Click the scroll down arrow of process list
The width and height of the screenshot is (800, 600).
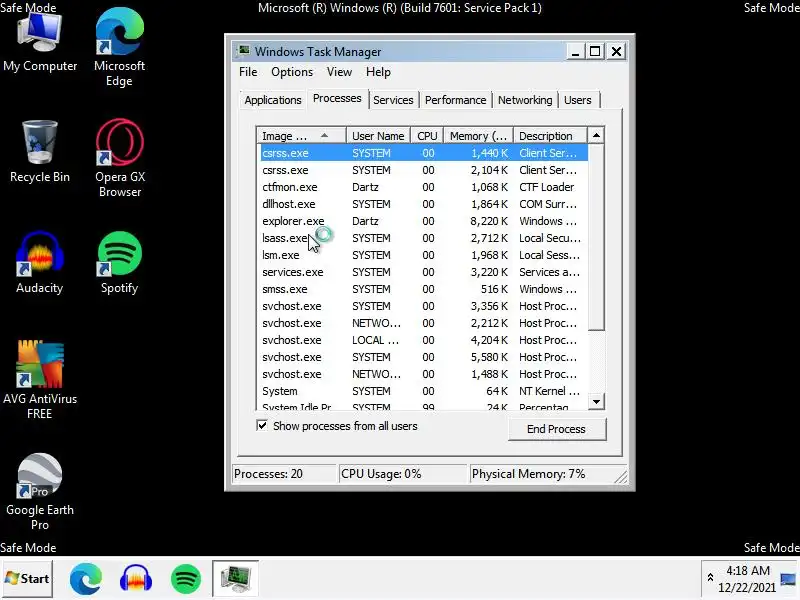[x=596, y=402]
